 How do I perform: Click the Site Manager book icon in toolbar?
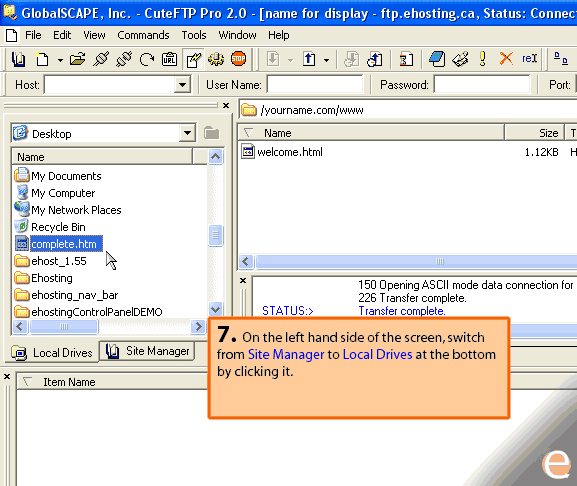point(18,59)
